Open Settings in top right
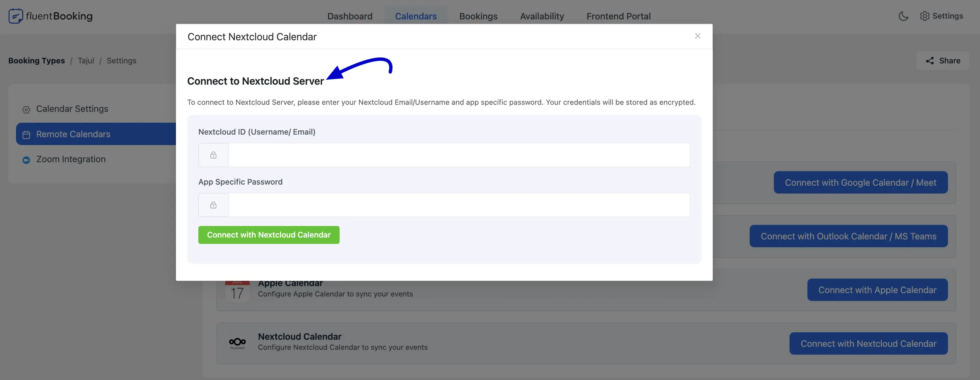980x380 pixels. coord(942,16)
